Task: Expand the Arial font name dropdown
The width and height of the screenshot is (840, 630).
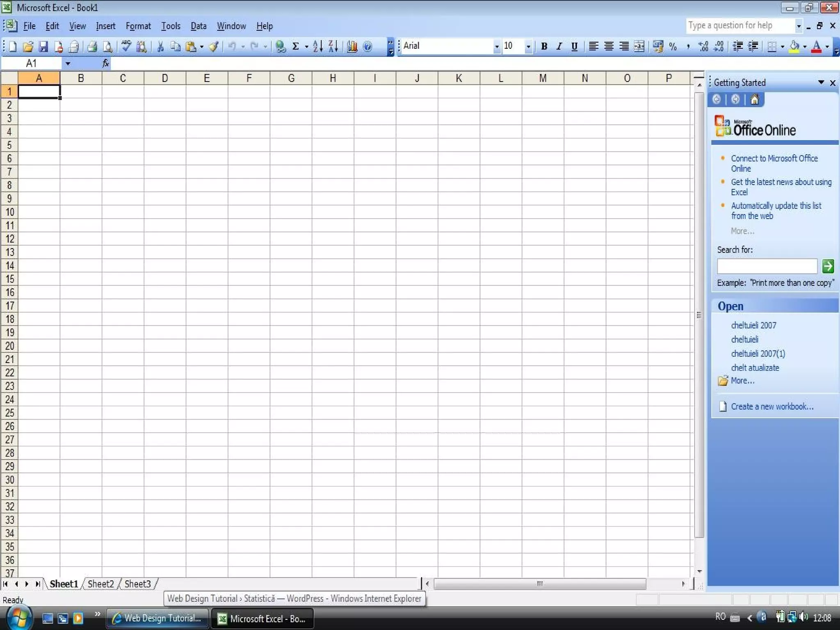Action: click(x=497, y=46)
